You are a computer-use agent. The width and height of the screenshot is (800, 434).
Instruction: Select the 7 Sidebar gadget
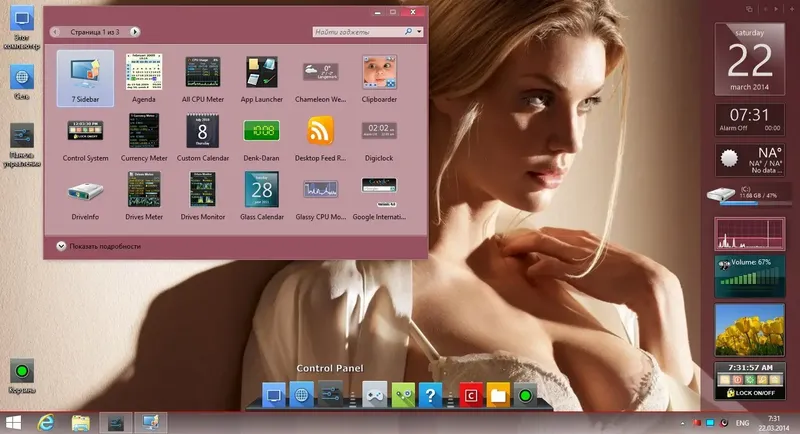[x=85, y=78]
